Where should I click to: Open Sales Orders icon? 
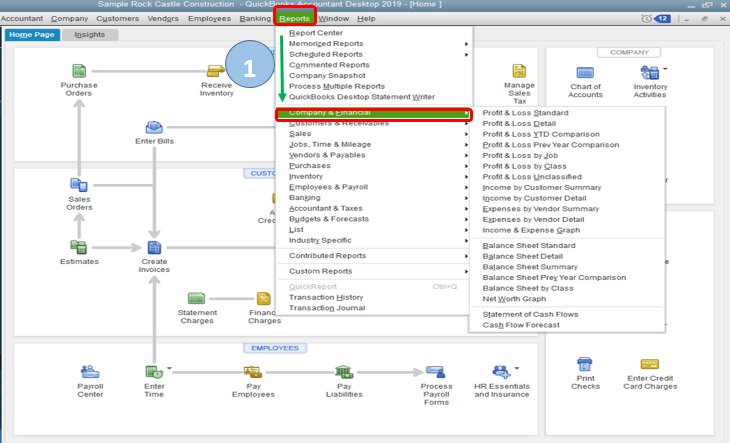pyautogui.click(x=79, y=185)
